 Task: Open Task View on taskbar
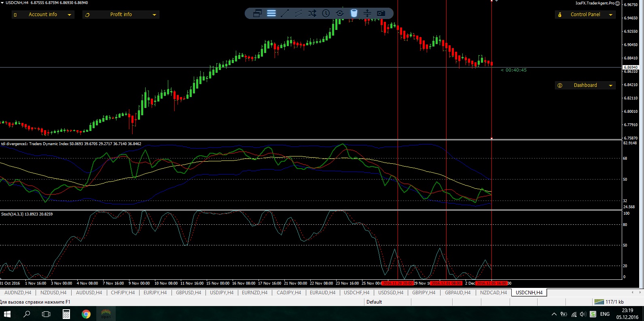pyautogui.click(x=46, y=314)
